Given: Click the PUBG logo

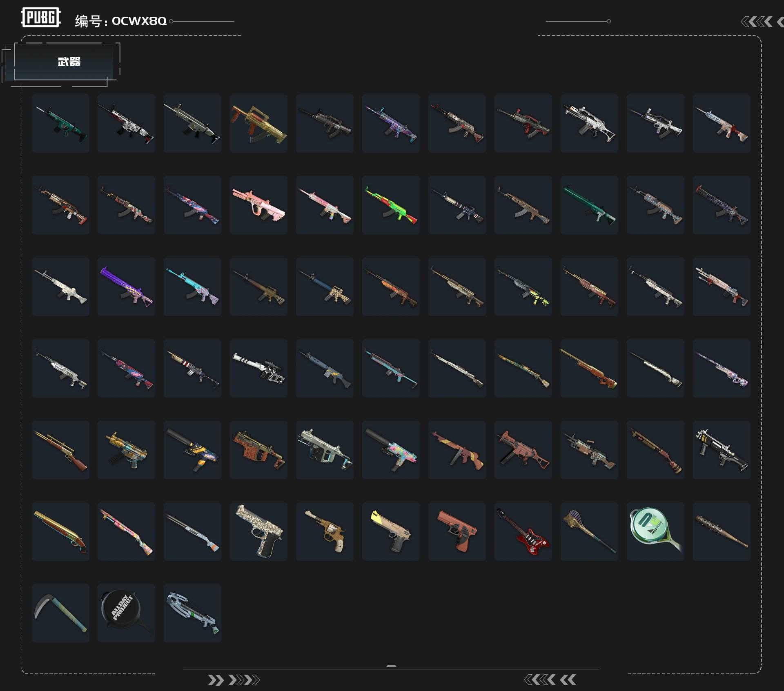Looking at the screenshot, I should coord(41,18).
